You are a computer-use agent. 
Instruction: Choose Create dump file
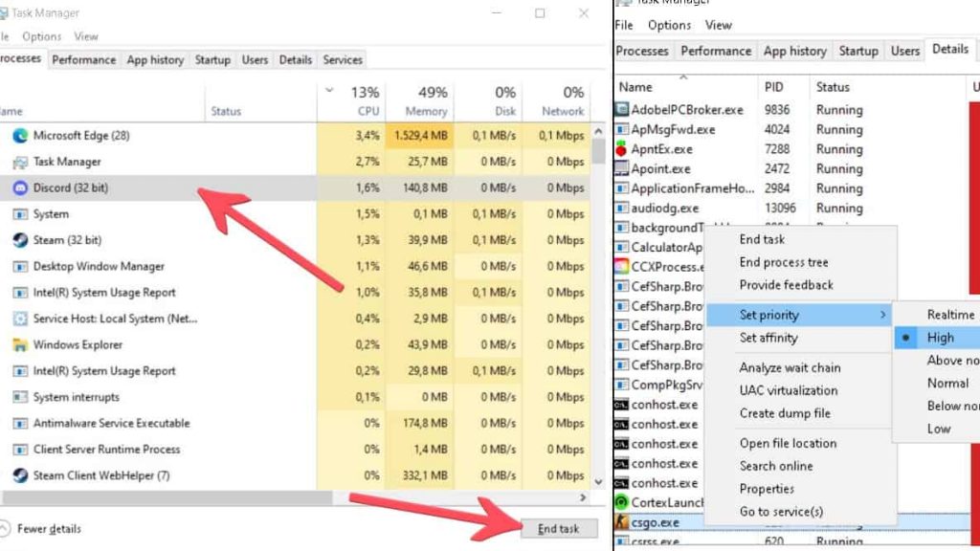tap(785, 413)
